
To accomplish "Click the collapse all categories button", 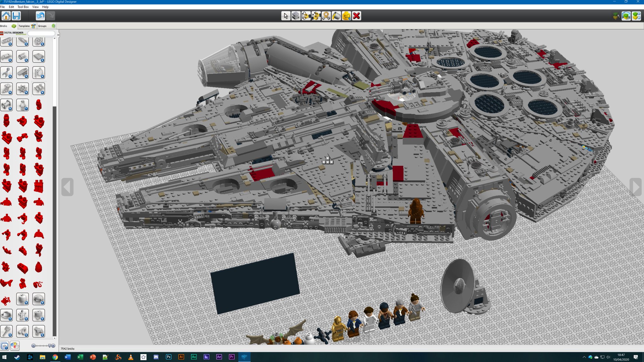I will 4,346.
